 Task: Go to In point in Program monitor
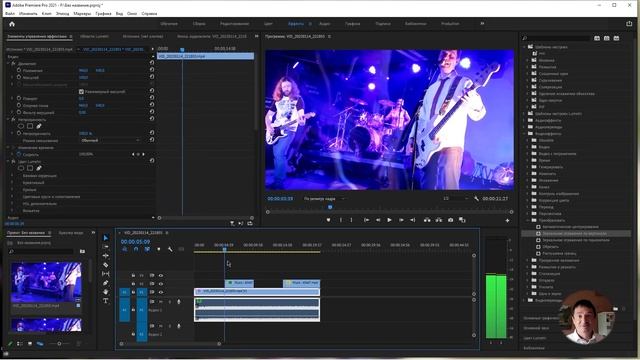tap(367, 220)
